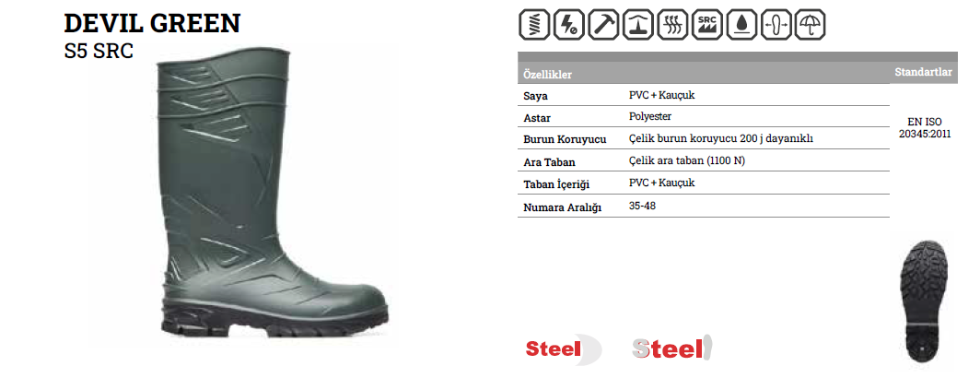Click the spring shock-absorption icon
The height and width of the screenshot is (378, 980).
point(534,24)
